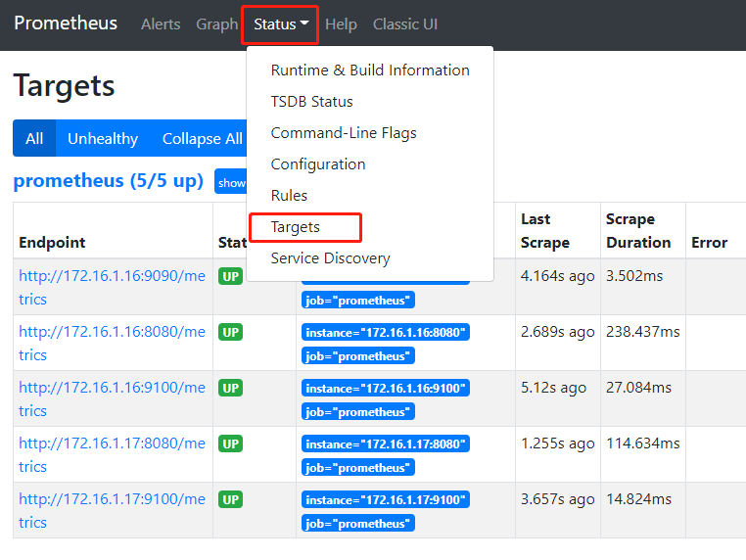Open endpoint http://172.16.1.16:9100/metrics
746x560 pixels.
pos(112,398)
